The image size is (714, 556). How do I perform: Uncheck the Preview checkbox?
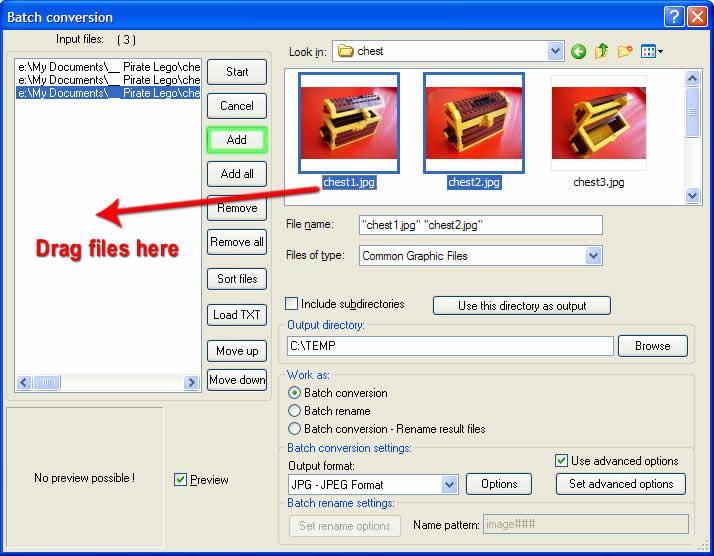[180, 479]
